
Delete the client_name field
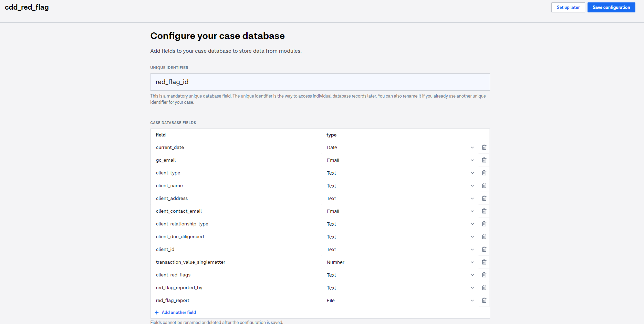coord(484,185)
